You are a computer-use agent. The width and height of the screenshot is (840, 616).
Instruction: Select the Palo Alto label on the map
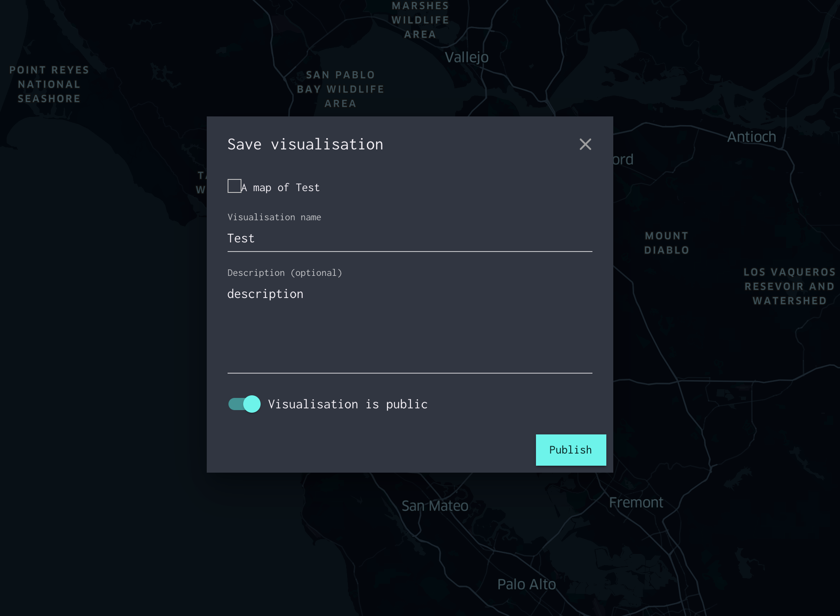point(526,584)
